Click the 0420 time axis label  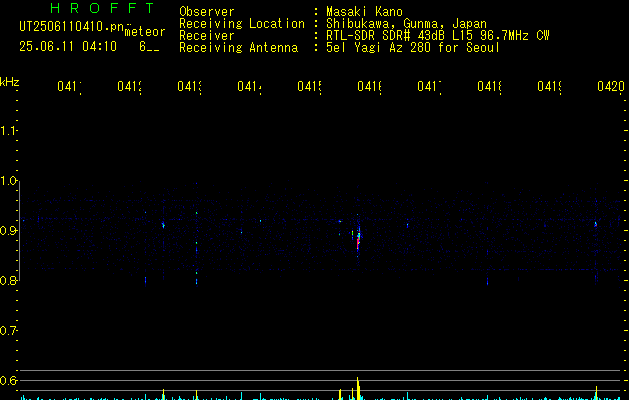pyautogui.click(x=611, y=86)
